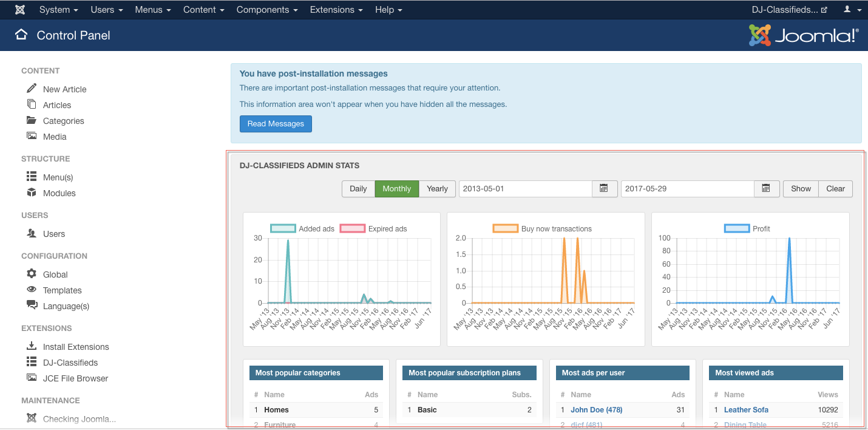
Task: Click the Joomla logo icon in top bar
Action: click(20, 10)
